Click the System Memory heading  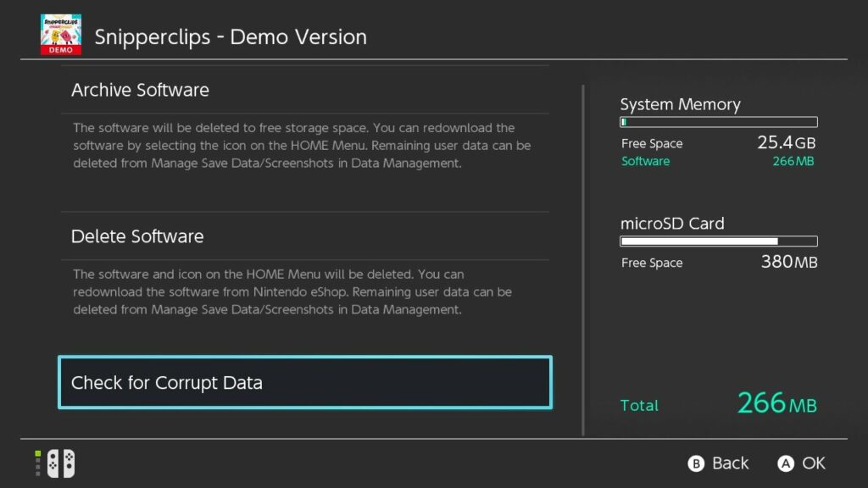click(680, 104)
